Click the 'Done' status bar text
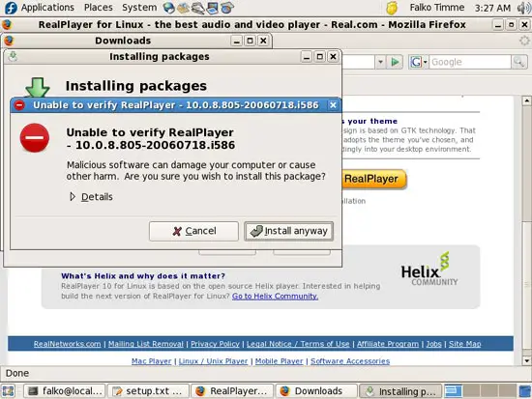Image resolution: width=532 pixels, height=399 pixels. click(x=17, y=373)
